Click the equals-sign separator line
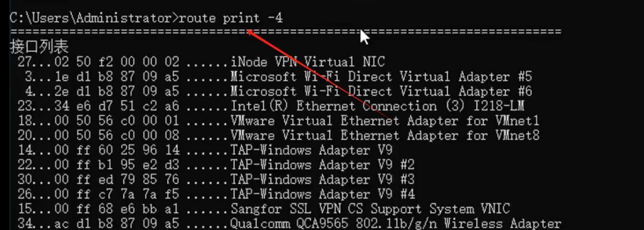Image resolution: width=644 pixels, height=230 pixels. click(x=285, y=32)
